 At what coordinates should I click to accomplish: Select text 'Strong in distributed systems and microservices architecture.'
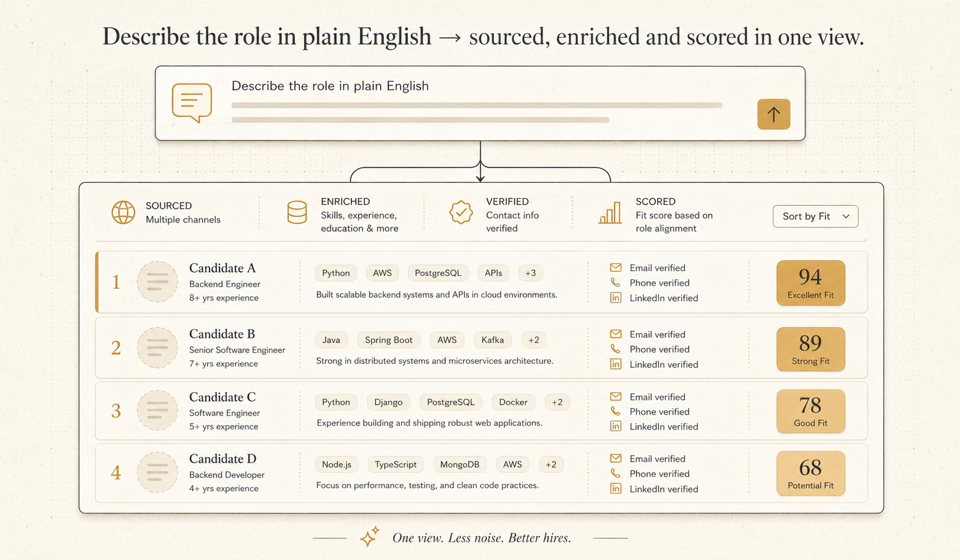click(434, 361)
